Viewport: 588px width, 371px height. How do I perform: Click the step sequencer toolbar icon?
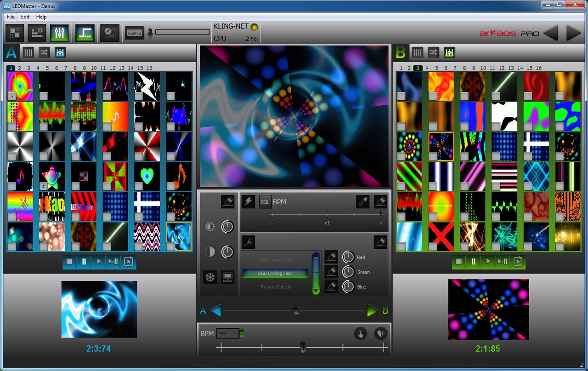click(85, 33)
